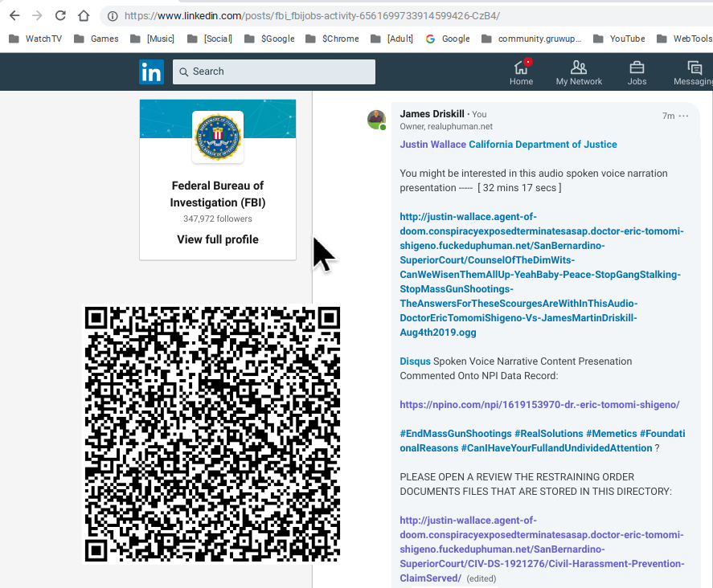Viewport: 713px width, 588px height.
Task: Open the WebTools bookmark folder
Action: [x=685, y=39]
